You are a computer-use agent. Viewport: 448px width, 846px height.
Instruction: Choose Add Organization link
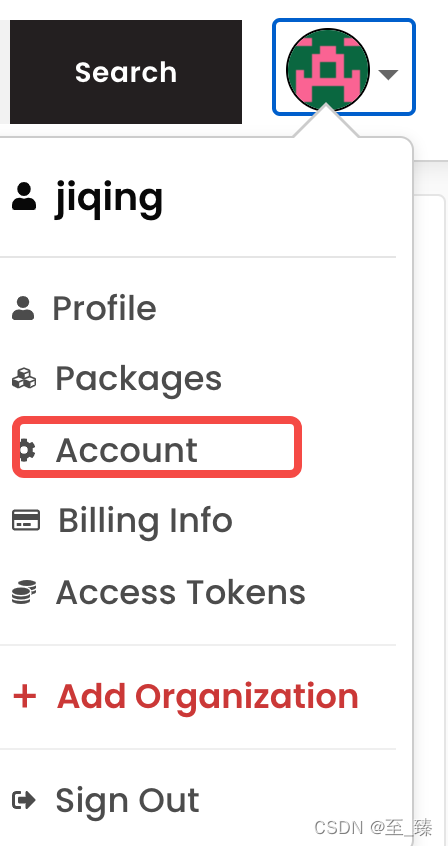click(x=208, y=696)
